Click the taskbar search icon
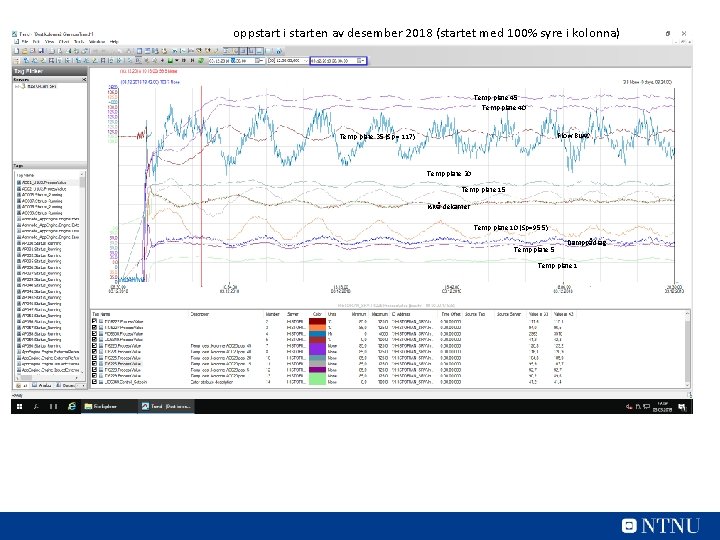Screen dimensions: 720x540 click(x=36, y=406)
